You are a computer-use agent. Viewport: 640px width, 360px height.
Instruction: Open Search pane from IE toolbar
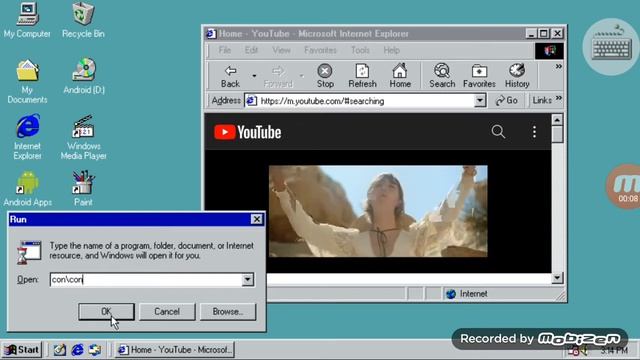pyautogui.click(x=442, y=76)
